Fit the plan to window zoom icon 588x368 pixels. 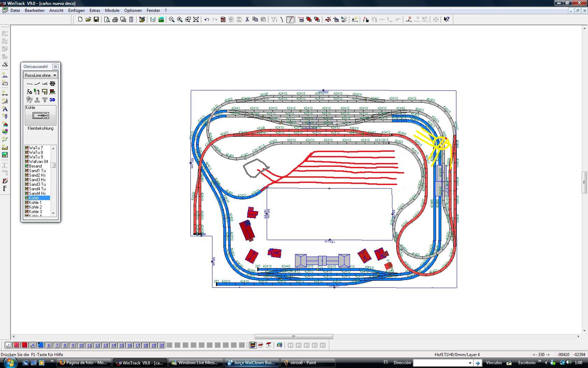click(x=196, y=20)
